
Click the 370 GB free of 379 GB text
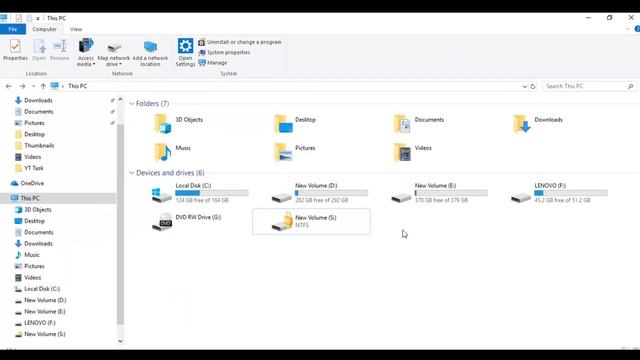pyautogui.click(x=441, y=200)
